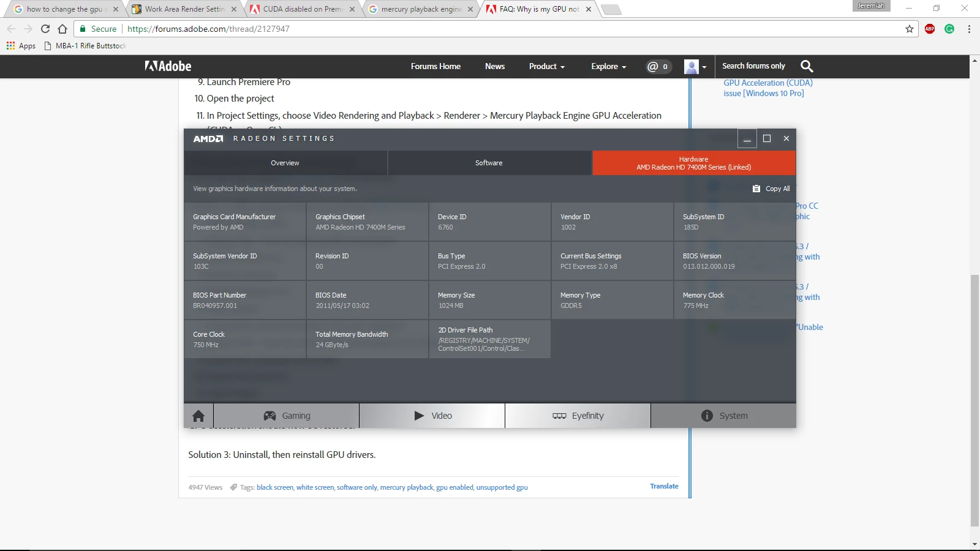Click the page vertical scrollbar thumb
The image size is (980, 551).
(974, 401)
